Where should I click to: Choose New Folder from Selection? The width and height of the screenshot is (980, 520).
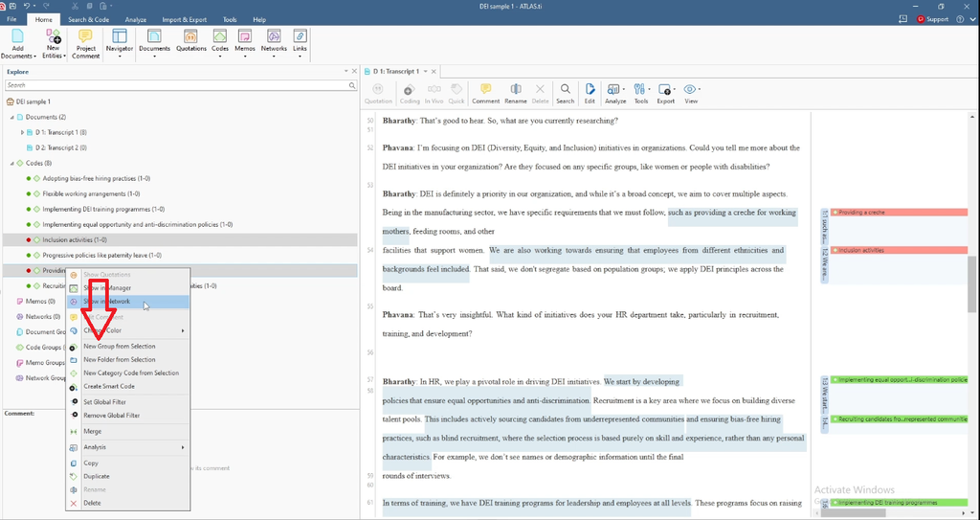click(128, 360)
